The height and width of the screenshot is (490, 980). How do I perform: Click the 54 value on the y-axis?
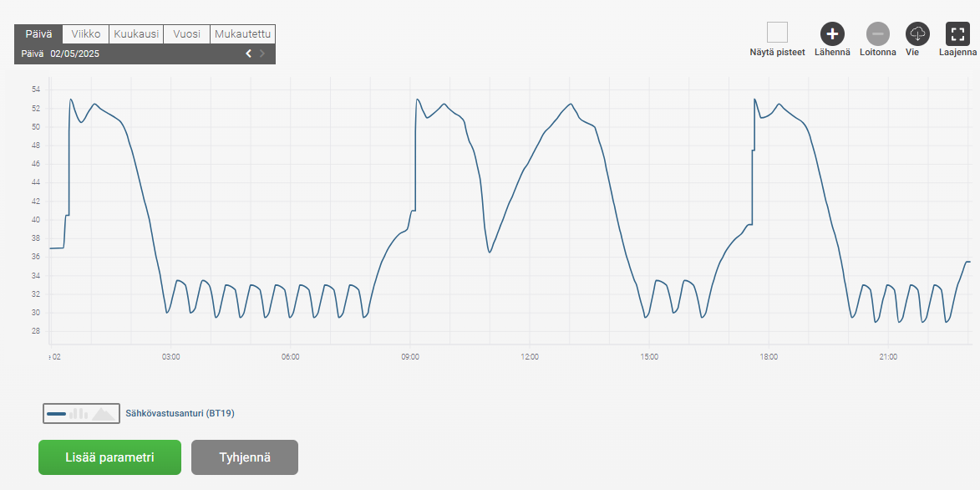[x=36, y=89]
